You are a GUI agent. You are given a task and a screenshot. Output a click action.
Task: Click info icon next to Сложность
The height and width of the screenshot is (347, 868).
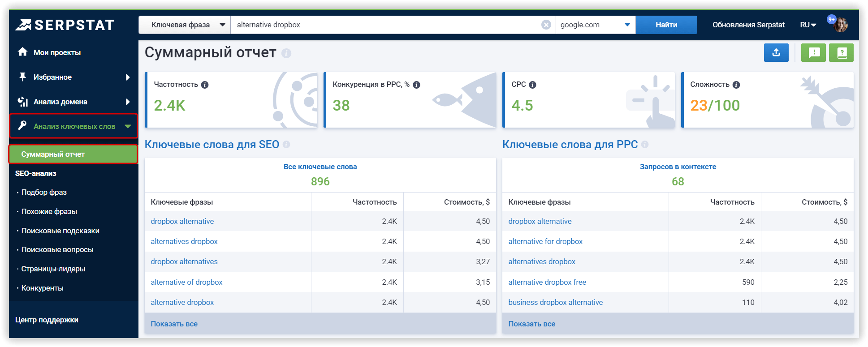coord(736,85)
